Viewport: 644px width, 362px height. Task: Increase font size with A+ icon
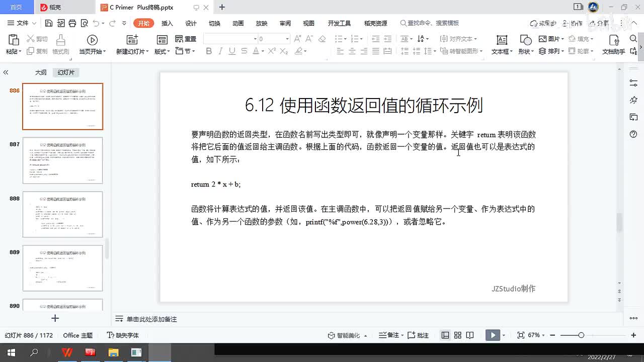click(x=298, y=39)
